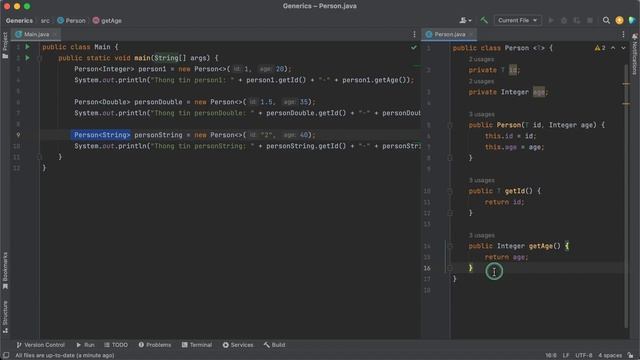Click Run with Coverage toolbar icon
Viewport: 640px width, 360px height.
click(x=577, y=20)
